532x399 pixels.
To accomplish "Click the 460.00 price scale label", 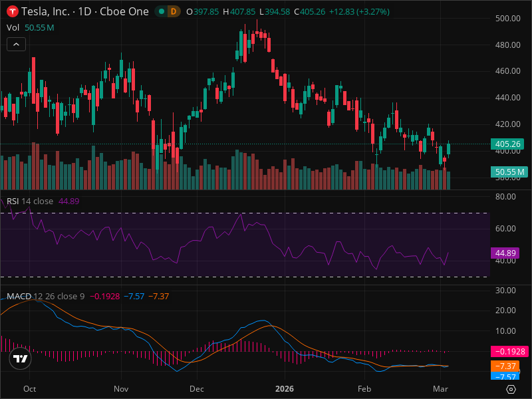I will pos(507,71).
